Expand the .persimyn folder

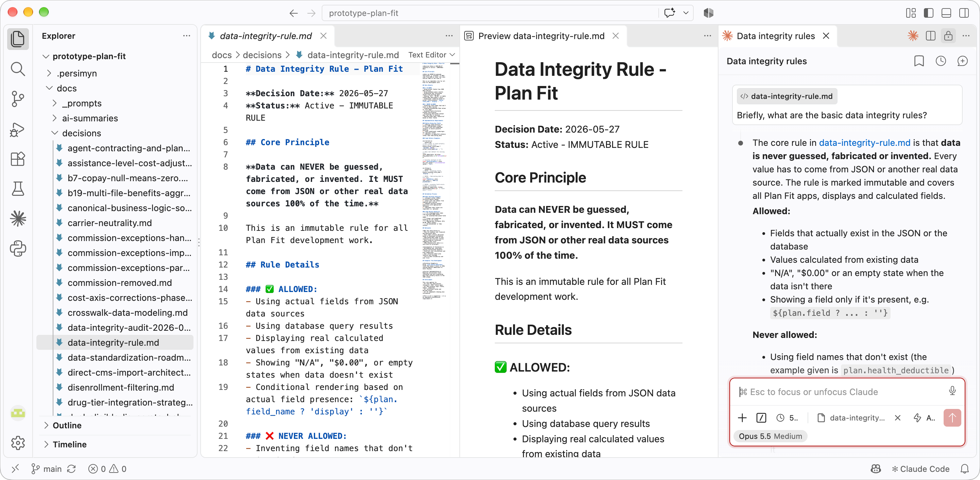pyautogui.click(x=49, y=73)
